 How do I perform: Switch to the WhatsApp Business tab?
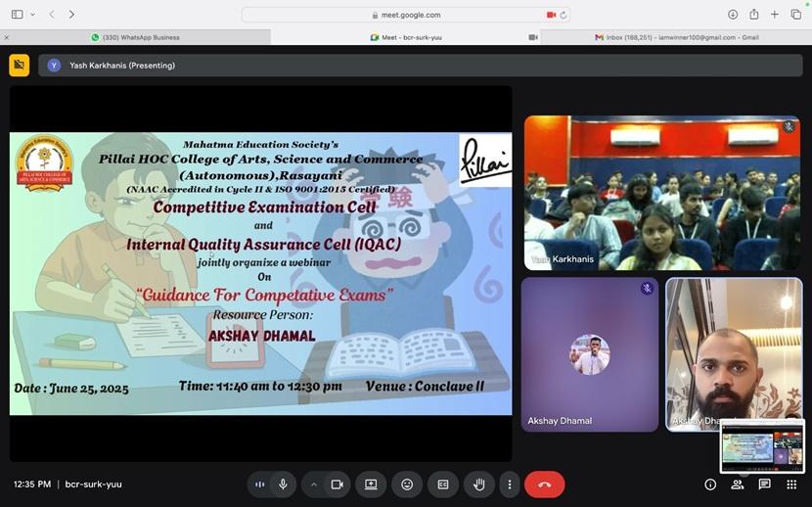click(x=136, y=37)
